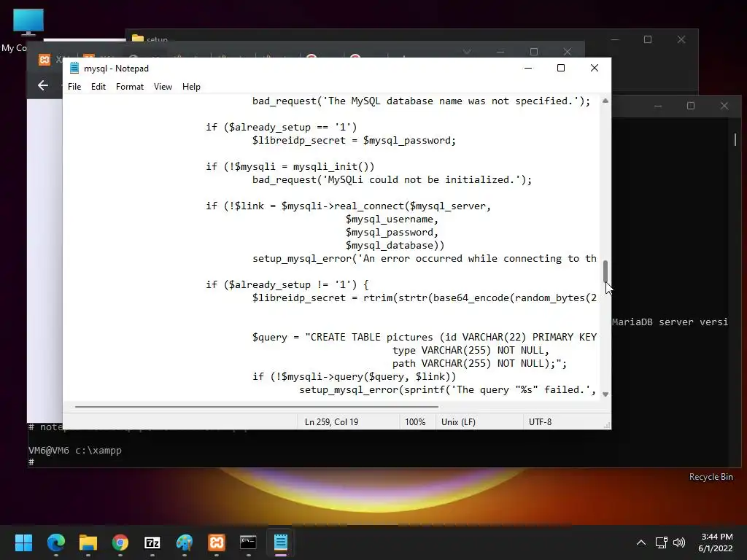The width and height of the screenshot is (747, 560).
Task: Click the UTF-8 encoding status entry
Action: pyautogui.click(x=541, y=422)
